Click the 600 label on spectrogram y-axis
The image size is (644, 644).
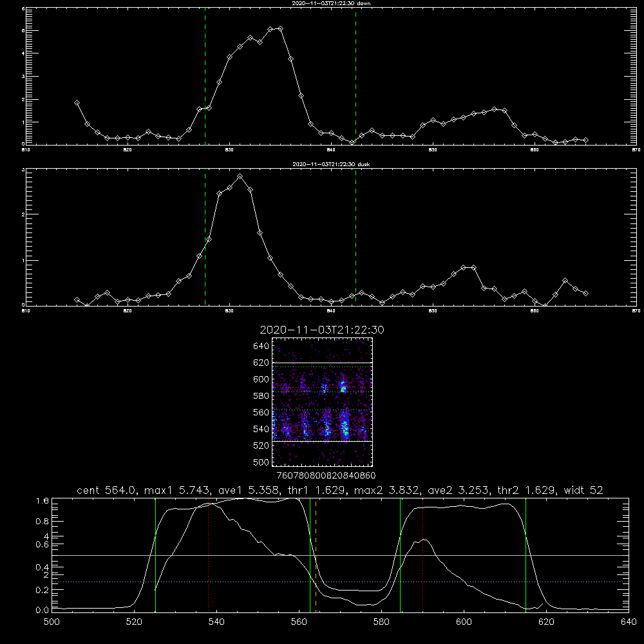click(x=261, y=379)
